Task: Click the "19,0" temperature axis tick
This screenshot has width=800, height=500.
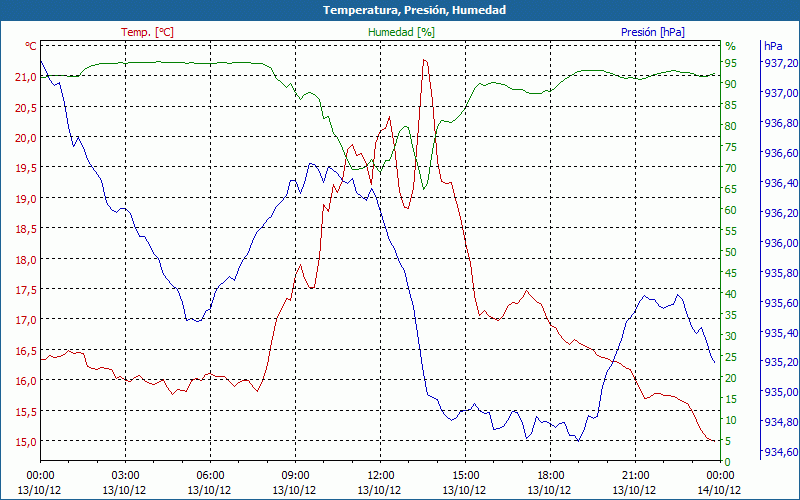Action: (25, 198)
